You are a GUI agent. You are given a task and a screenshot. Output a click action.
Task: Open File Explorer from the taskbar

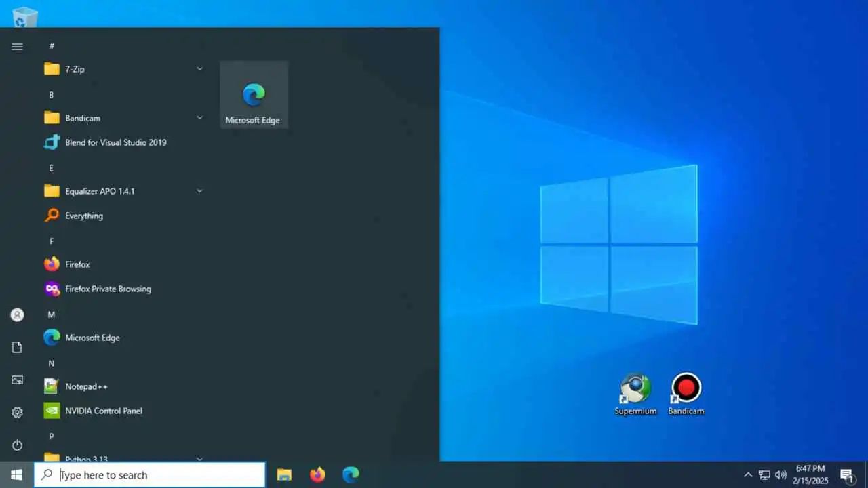(x=284, y=475)
